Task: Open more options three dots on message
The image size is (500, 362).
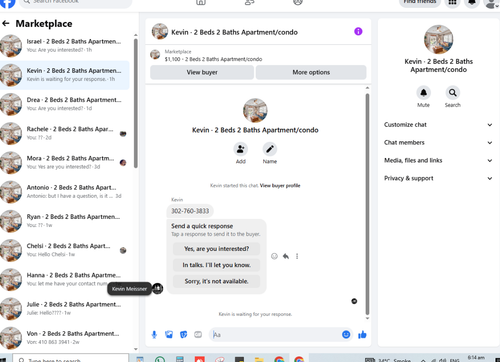Action: point(297,256)
